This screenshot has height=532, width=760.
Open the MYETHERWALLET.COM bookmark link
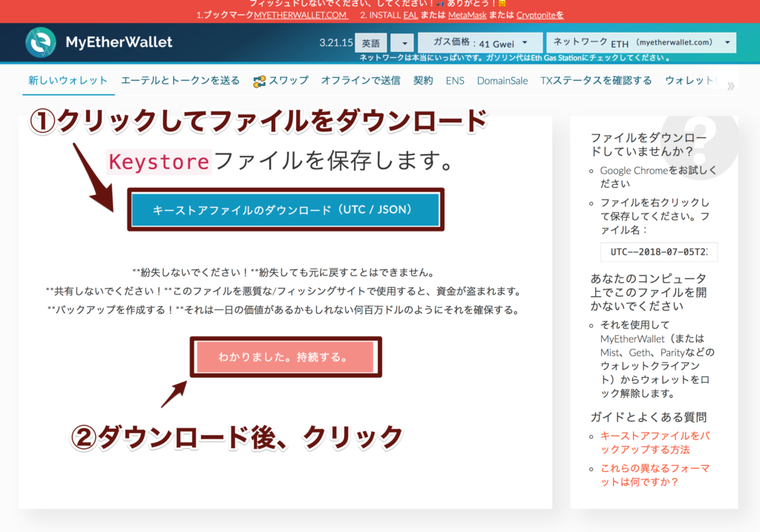(301, 15)
